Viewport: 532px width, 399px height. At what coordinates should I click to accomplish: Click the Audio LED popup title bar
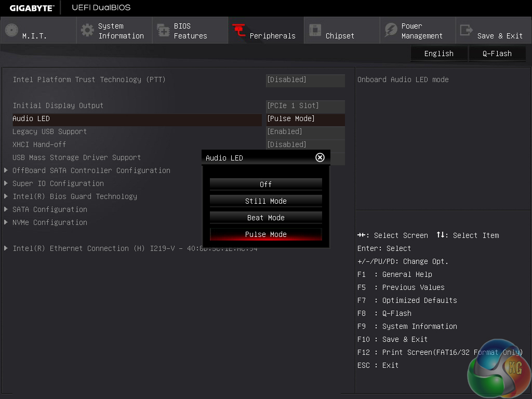click(x=265, y=157)
